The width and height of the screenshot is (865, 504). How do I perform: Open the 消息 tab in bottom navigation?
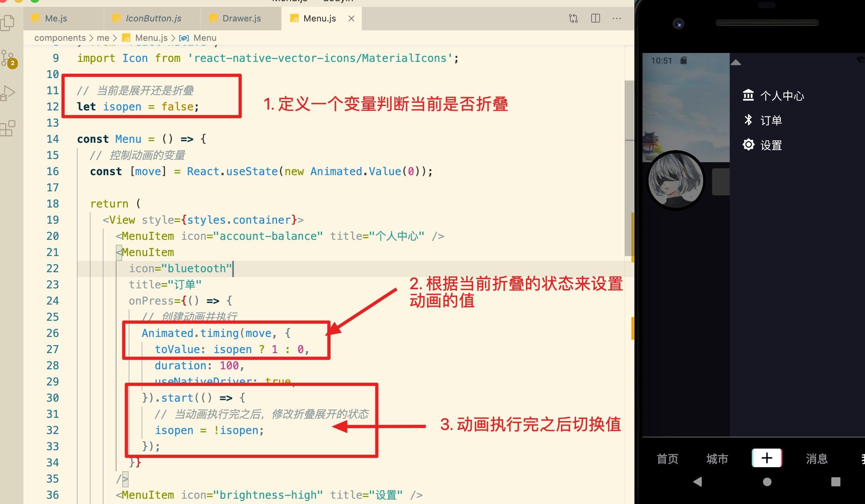[x=816, y=459]
